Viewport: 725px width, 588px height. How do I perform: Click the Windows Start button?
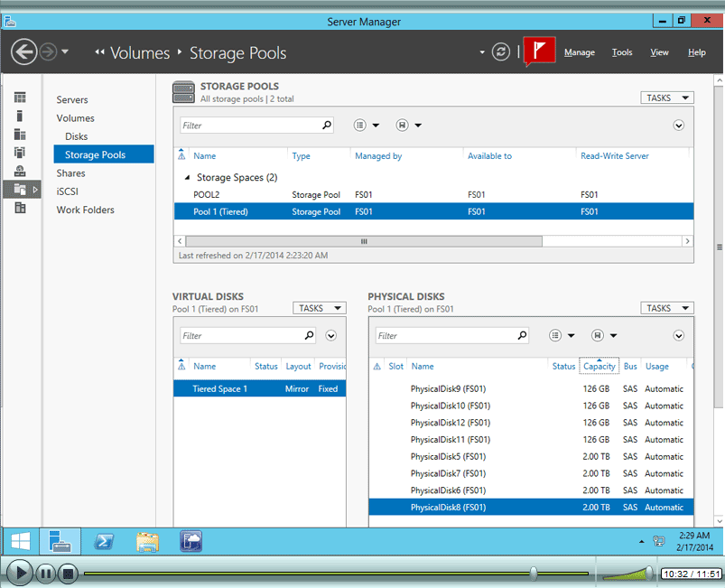pos(21,541)
